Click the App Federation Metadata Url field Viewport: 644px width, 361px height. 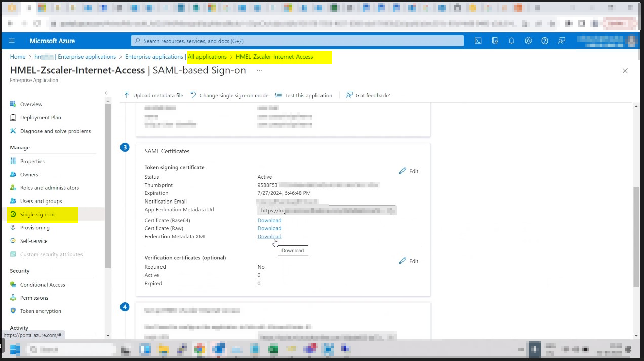click(x=327, y=210)
